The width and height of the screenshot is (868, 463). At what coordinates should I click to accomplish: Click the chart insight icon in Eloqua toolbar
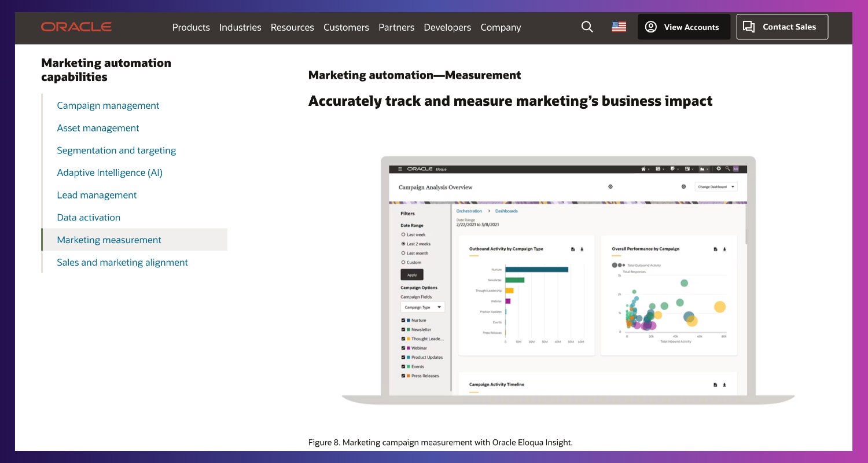(702, 169)
